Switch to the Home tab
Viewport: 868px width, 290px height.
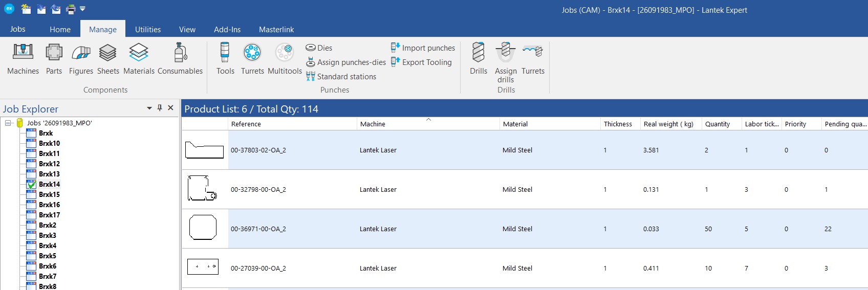pos(60,29)
